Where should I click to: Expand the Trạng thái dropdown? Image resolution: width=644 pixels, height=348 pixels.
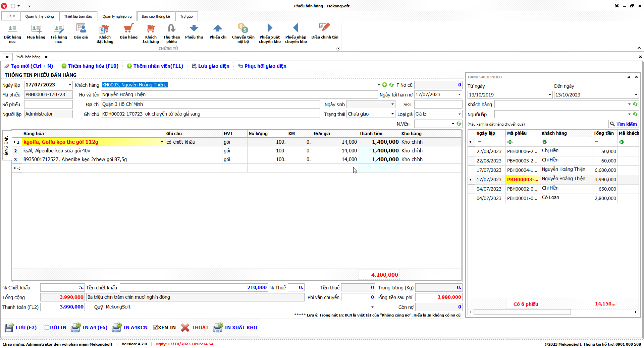click(x=392, y=114)
